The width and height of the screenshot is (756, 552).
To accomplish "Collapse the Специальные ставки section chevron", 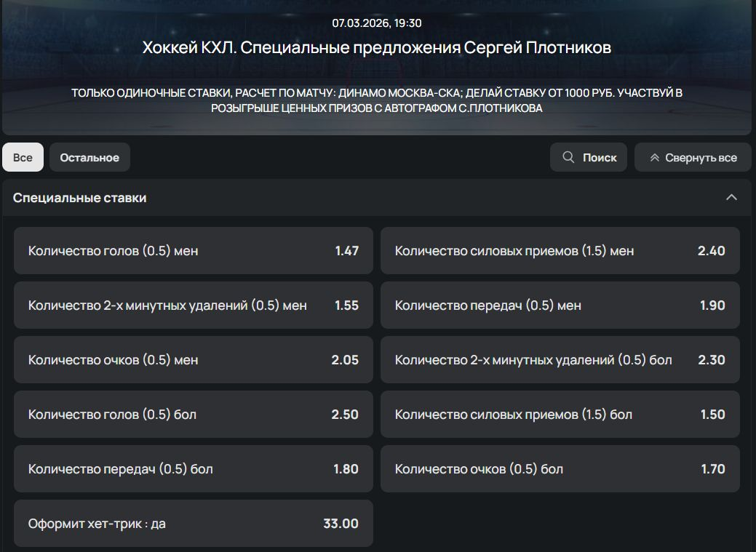I will [731, 198].
